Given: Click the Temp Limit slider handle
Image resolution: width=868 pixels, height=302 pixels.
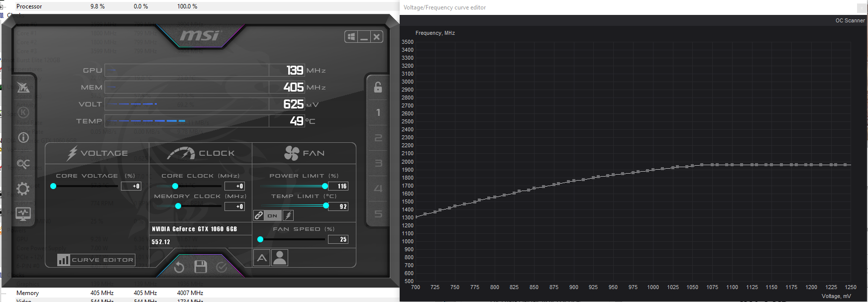Looking at the screenshot, I should click(x=326, y=205).
